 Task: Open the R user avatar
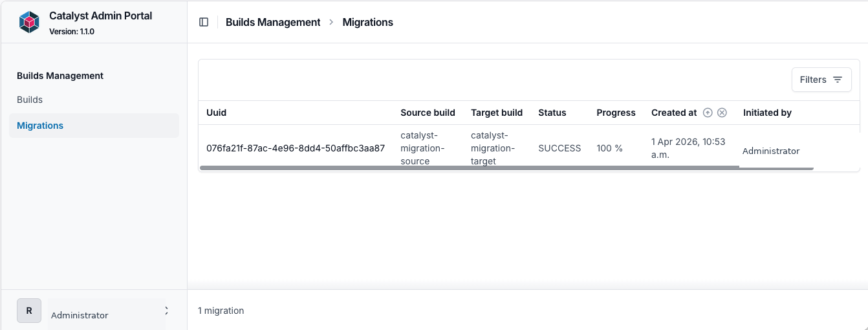(x=29, y=311)
